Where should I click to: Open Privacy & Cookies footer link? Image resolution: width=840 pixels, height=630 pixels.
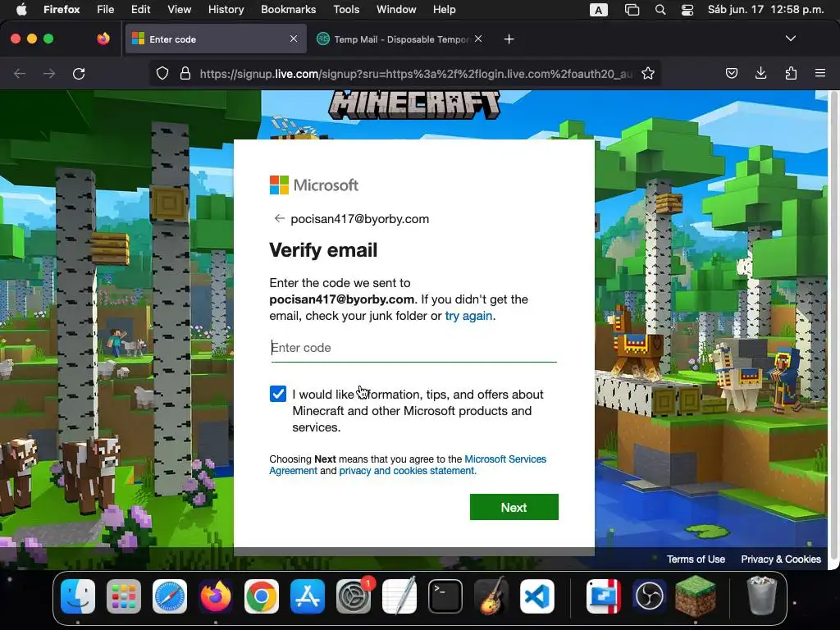point(781,559)
